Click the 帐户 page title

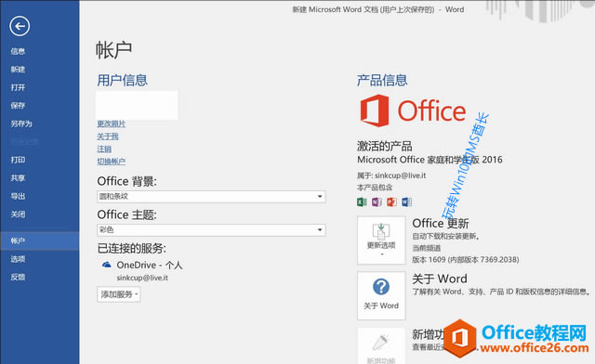113,50
